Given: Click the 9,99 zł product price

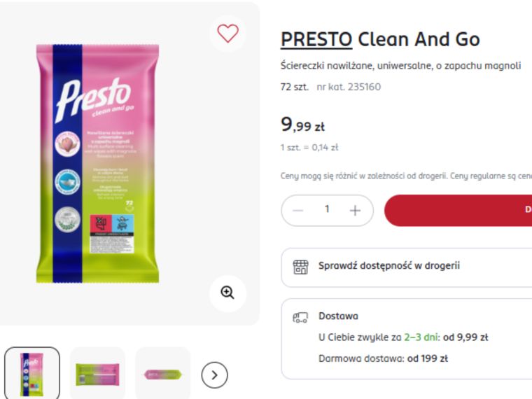Looking at the screenshot, I should pos(302,125).
